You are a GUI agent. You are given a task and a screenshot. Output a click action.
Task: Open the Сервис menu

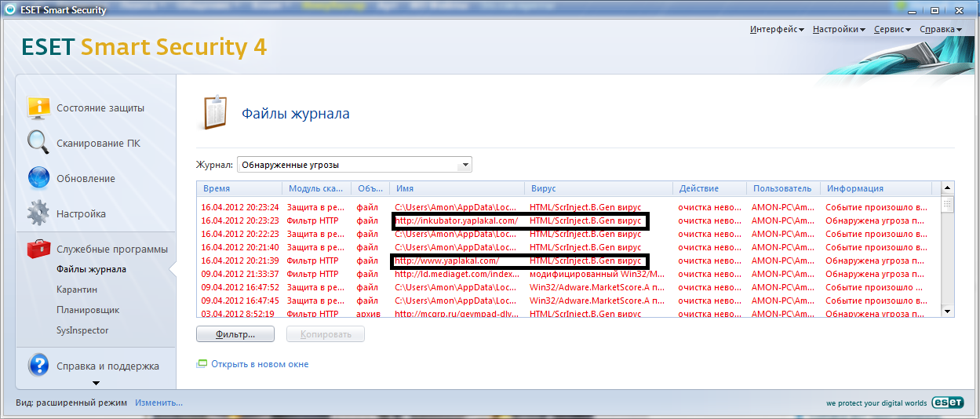click(892, 29)
